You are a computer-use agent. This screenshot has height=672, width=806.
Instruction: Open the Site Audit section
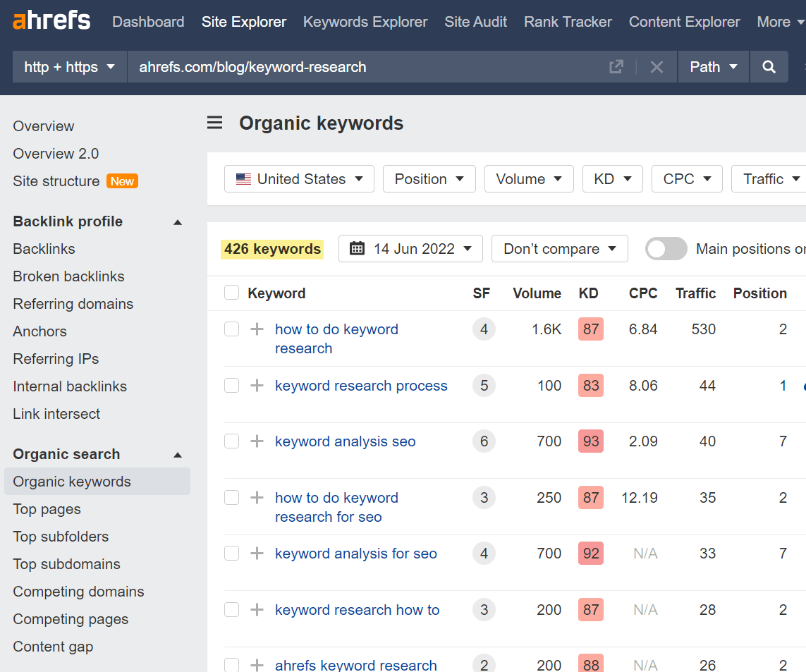pyautogui.click(x=475, y=22)
